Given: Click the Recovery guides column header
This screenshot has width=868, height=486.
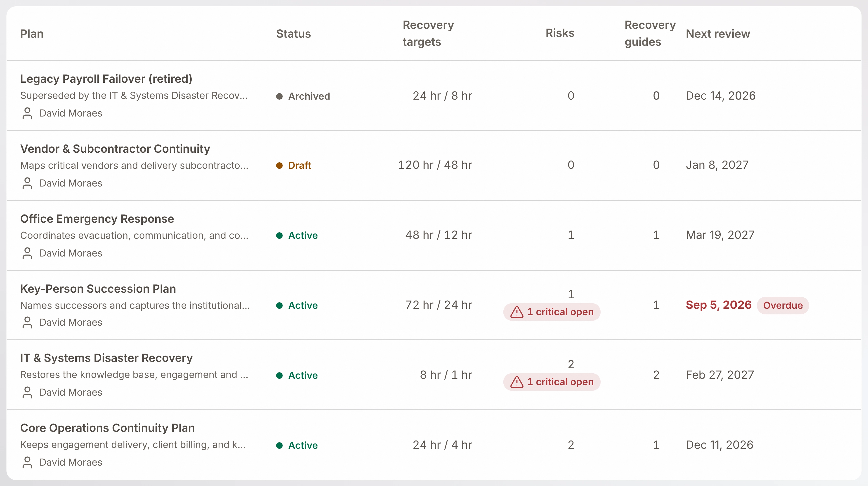Looking at the screenshot, I should (650, 33).
